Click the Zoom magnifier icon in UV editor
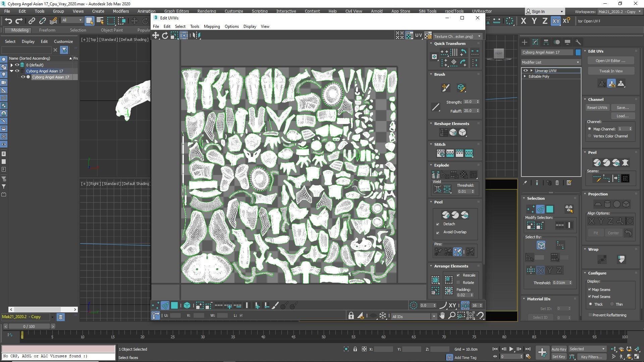 pyautogui.click(x=452, y=316)
